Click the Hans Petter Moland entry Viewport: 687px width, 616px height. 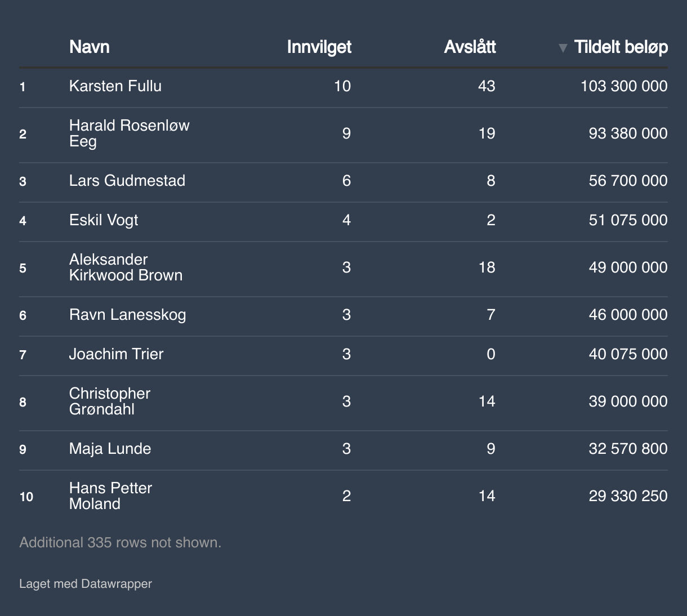(110, 496)
